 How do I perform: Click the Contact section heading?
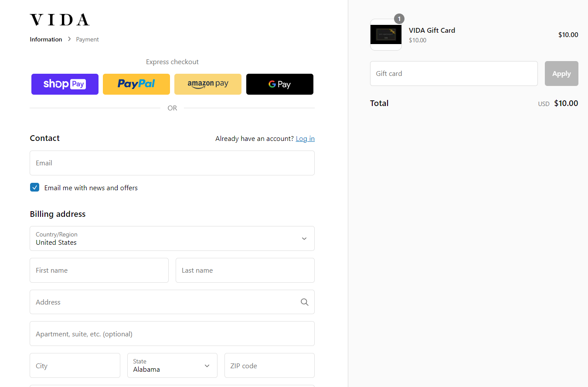tap(44, 138)
